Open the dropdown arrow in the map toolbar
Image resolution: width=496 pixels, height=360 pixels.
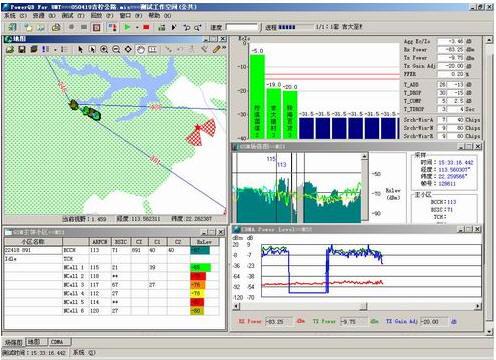tap(55, 50)
